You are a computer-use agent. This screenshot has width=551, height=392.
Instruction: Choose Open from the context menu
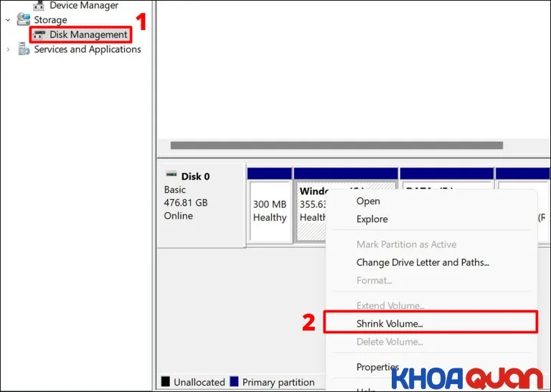tap(368, 201)
